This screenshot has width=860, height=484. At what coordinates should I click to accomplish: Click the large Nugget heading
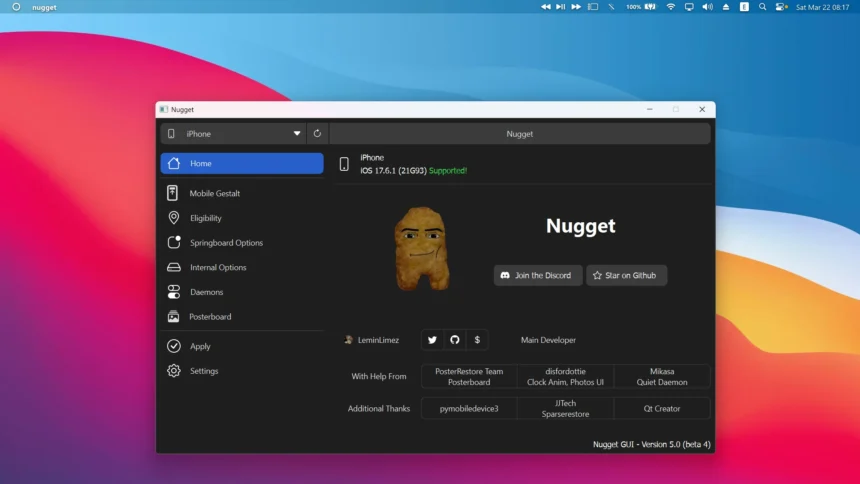(580, 226)
